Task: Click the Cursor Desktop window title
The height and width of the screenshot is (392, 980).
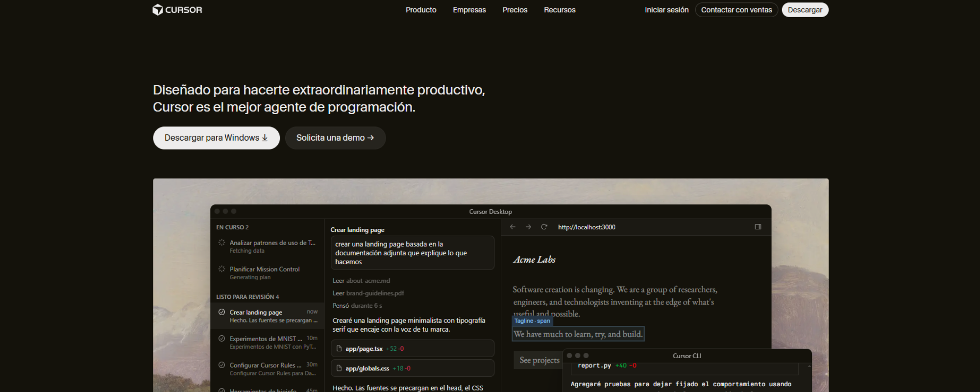Action: pos(490,212)
